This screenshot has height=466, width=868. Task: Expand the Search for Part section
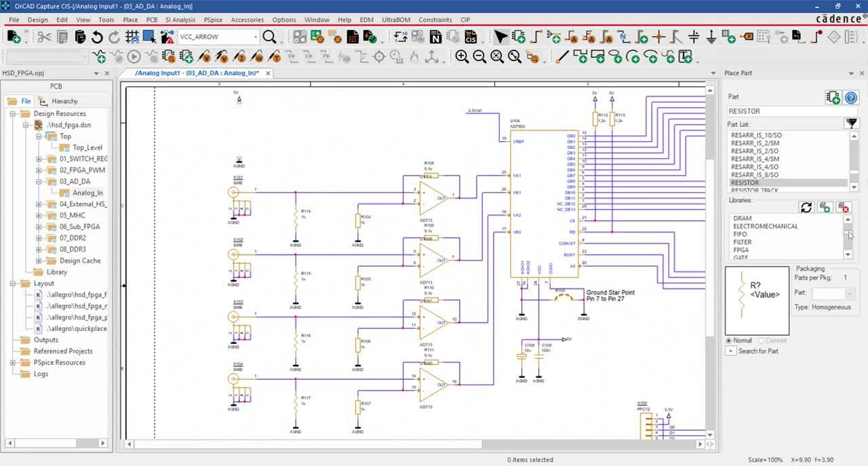(x=730, y=351)
